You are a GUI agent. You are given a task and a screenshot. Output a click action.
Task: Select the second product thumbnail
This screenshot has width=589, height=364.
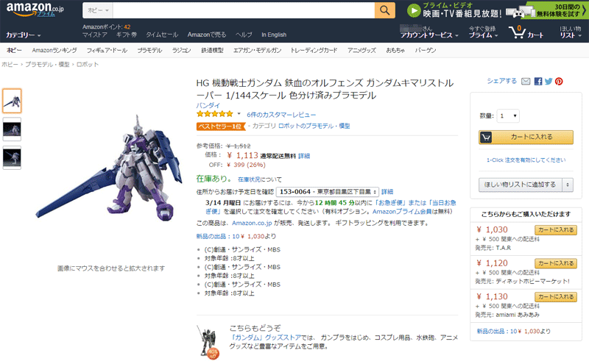pos(12,129)
